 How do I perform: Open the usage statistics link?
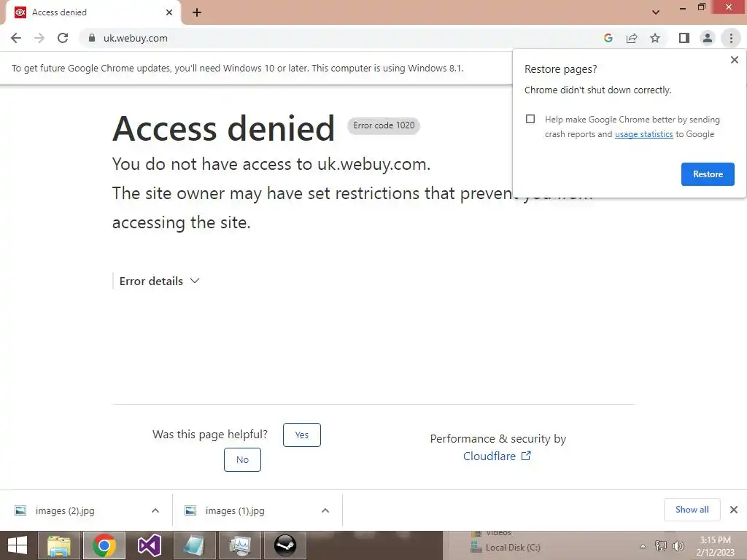click(x=643, y=134)
